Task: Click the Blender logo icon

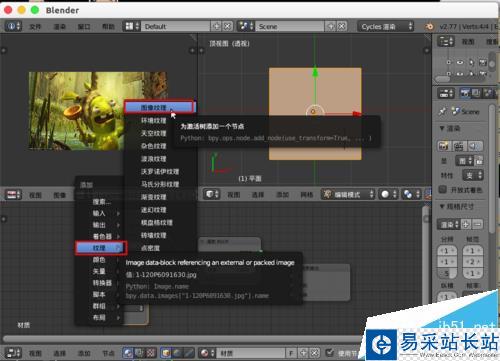Action: [429, 26]
